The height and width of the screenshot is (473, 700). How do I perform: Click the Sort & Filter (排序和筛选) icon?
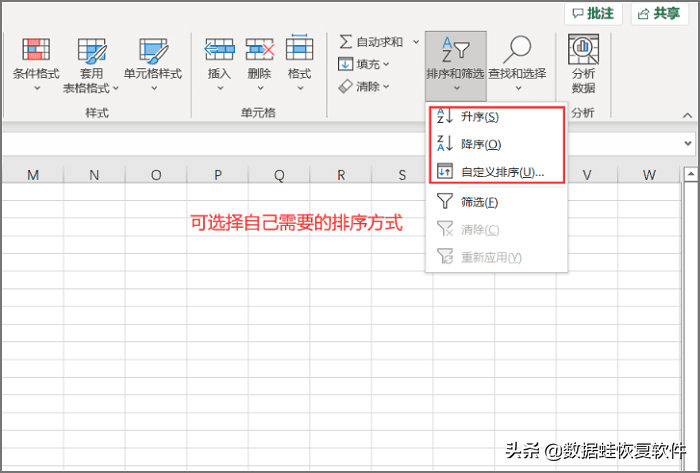click(455, 49)
